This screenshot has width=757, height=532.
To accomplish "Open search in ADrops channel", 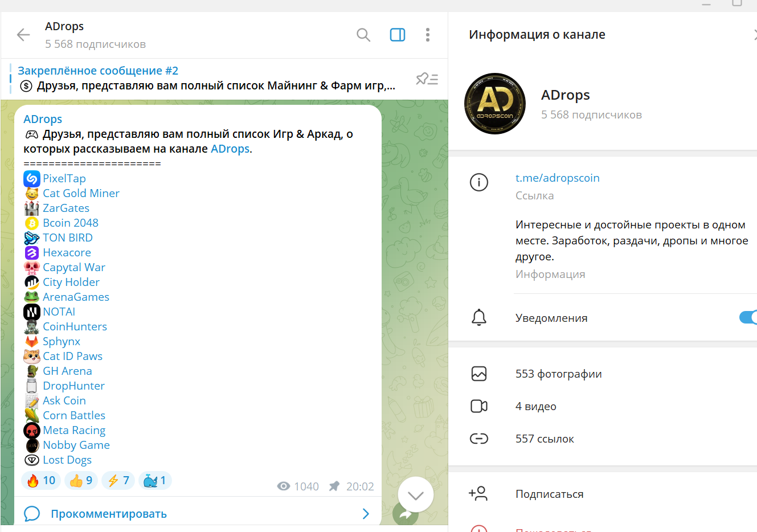I will click(x=363, y=35).
